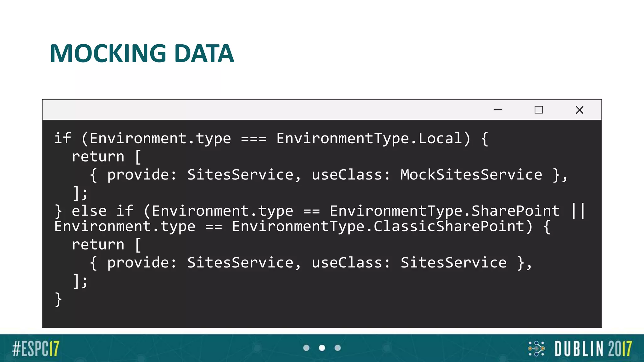Click the second 'return [' code line
This screenshot has width=644, height=362.
(x=107, y=244)
